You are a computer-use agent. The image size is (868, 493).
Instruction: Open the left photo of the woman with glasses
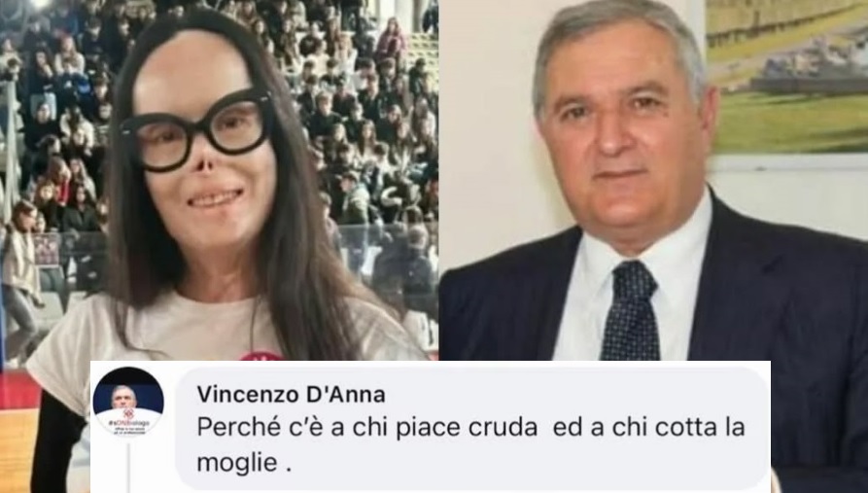coord(220,180)
